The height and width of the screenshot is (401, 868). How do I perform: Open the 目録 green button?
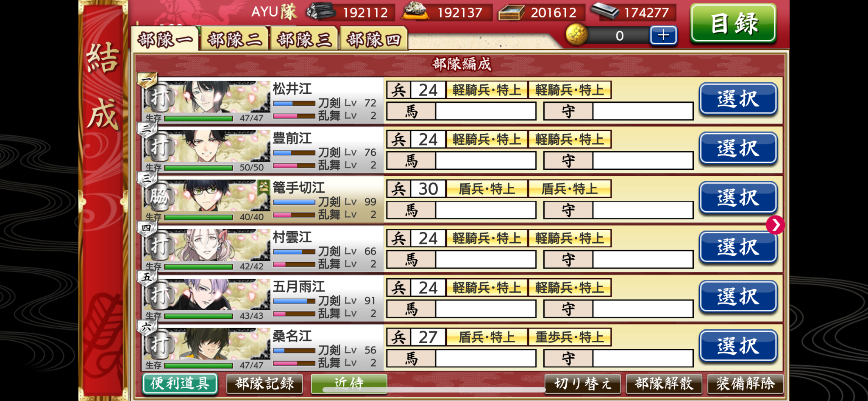click(734, 23)
